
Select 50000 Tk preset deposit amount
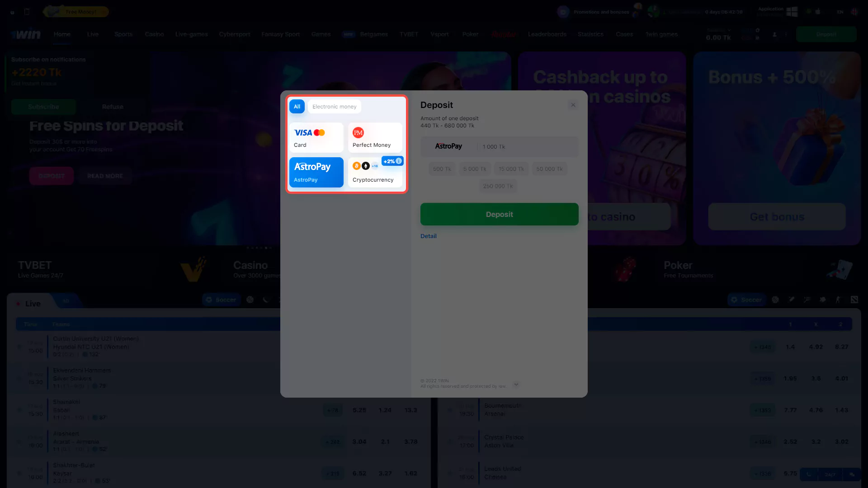[549, 169]
